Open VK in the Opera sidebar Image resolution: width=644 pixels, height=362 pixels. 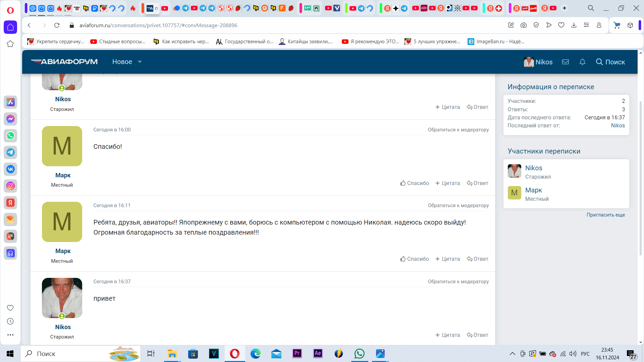click(10, 169)
